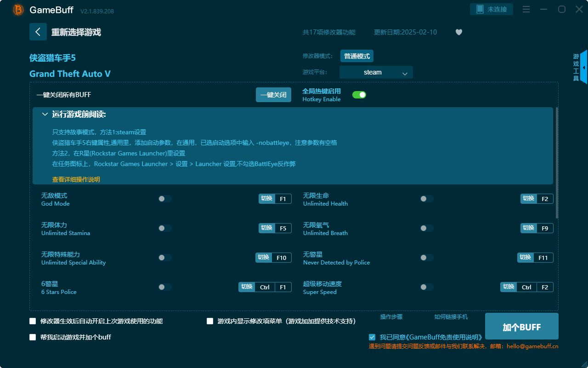
Task: Click the 切换 hotkey button for God Mode
Action: (x=266, y=199)
